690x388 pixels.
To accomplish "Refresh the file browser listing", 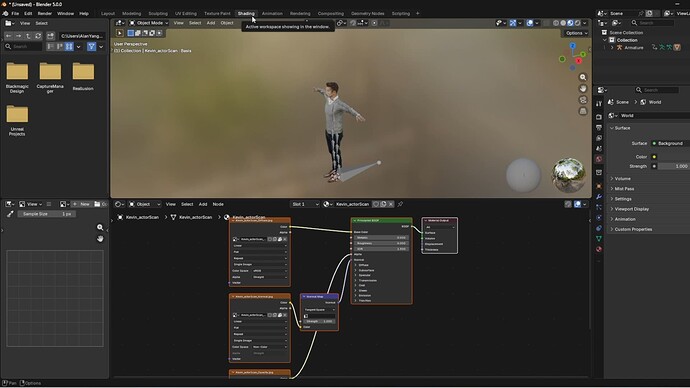I will (x=38, y=36).
